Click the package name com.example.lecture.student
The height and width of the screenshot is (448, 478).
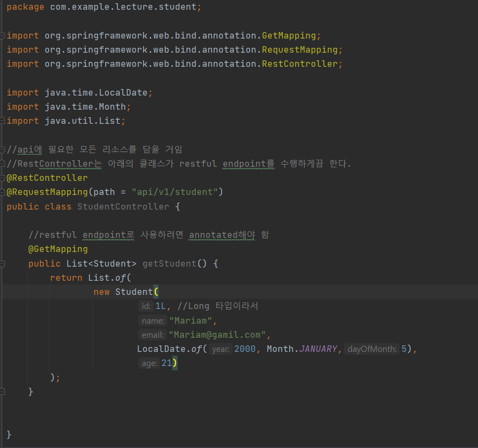123,7
